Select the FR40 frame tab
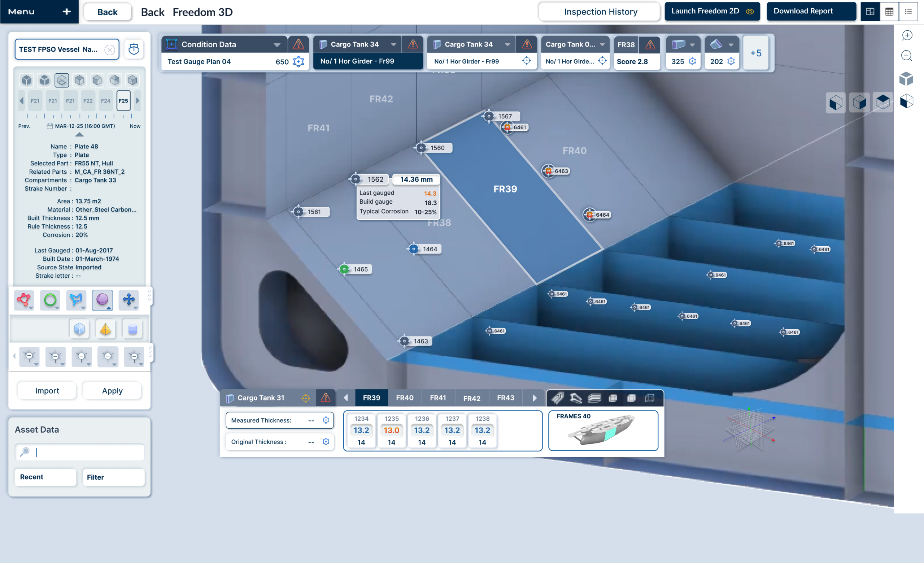Screen dimensions: 924x563 coord(405,398)
